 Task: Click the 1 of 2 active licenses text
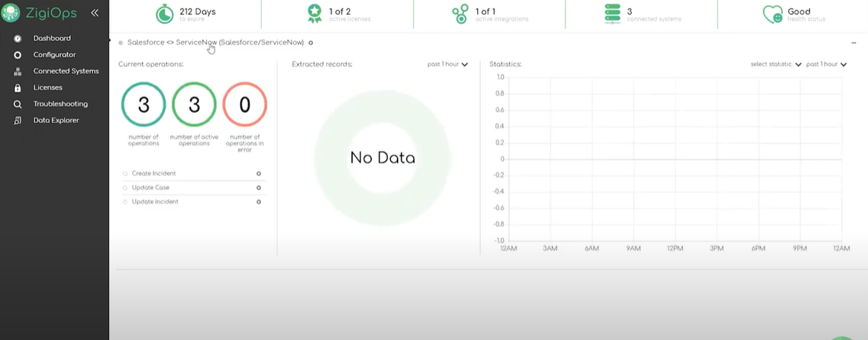(x=350, y=14)
